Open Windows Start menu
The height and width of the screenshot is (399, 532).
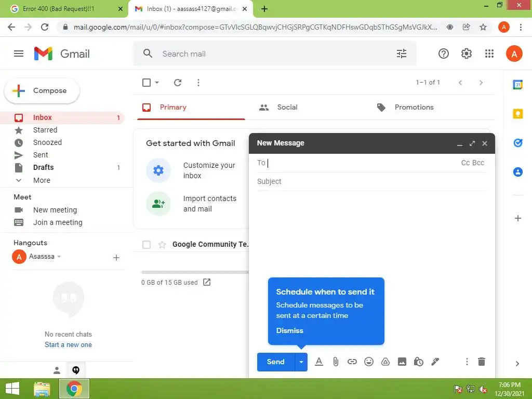[13, 389]
